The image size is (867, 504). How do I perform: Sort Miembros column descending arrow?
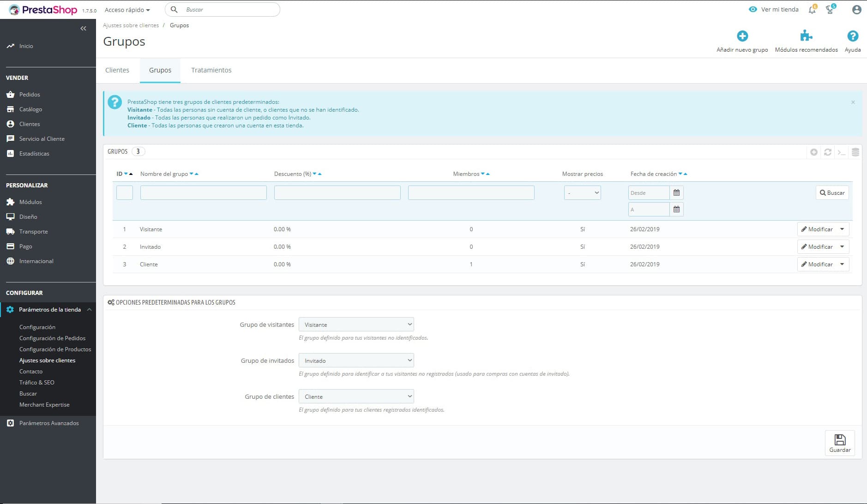click(483, 174)
